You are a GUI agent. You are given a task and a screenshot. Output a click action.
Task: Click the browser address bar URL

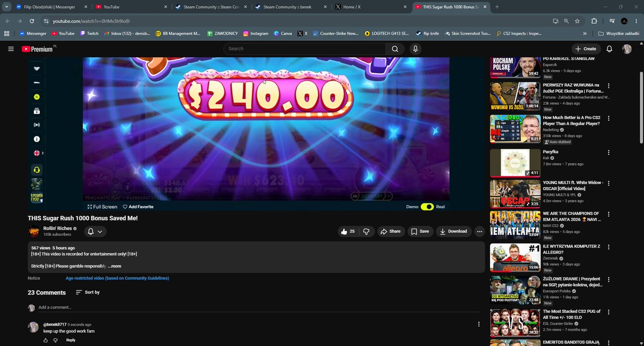(91, 21)
